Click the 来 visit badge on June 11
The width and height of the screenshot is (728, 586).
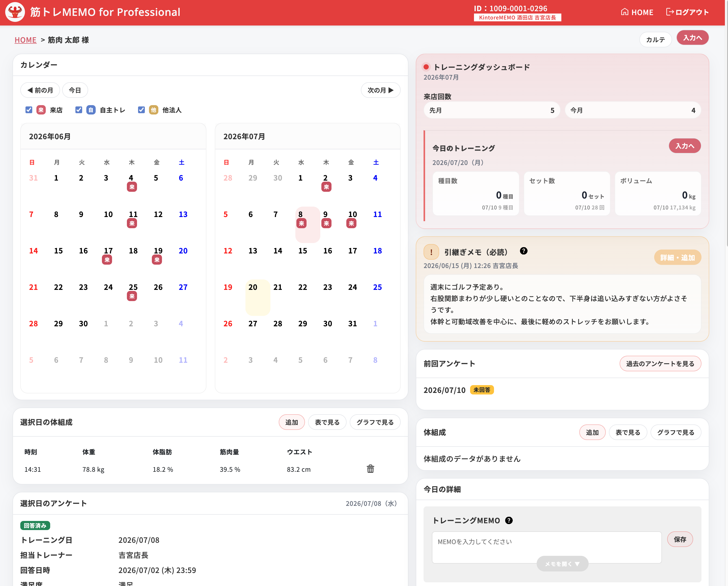click(x=132, y=223)
